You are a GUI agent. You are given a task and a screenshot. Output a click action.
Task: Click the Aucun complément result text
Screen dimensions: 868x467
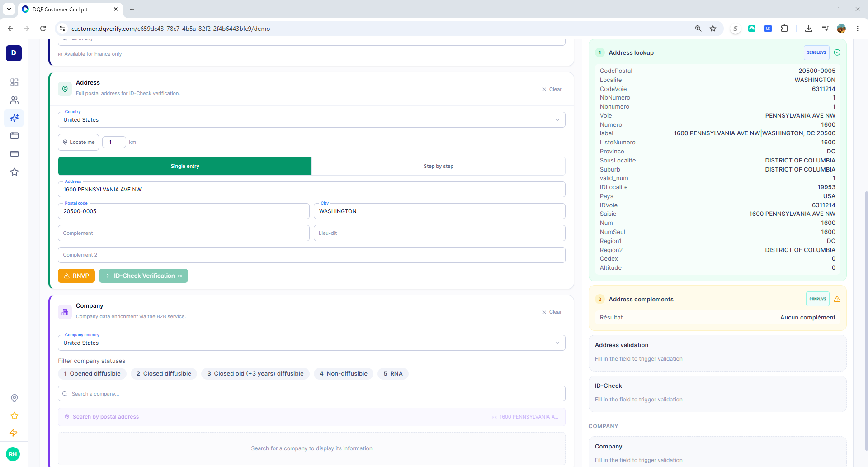[808, 318]
